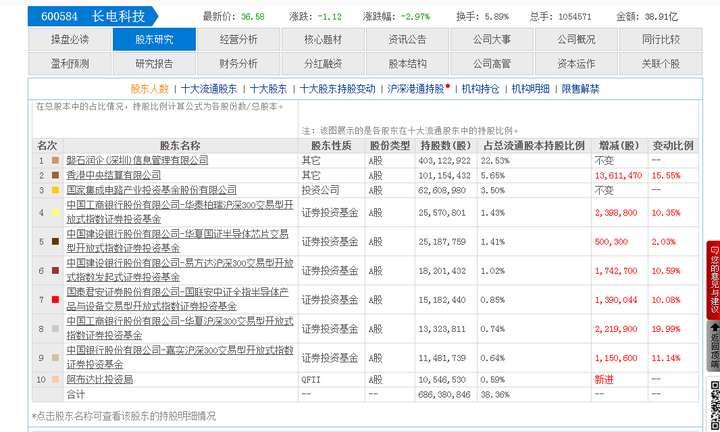Open the 操盘必读 tab
The width and height of the screenshot is (720, 432).
[x=70, y=39]
